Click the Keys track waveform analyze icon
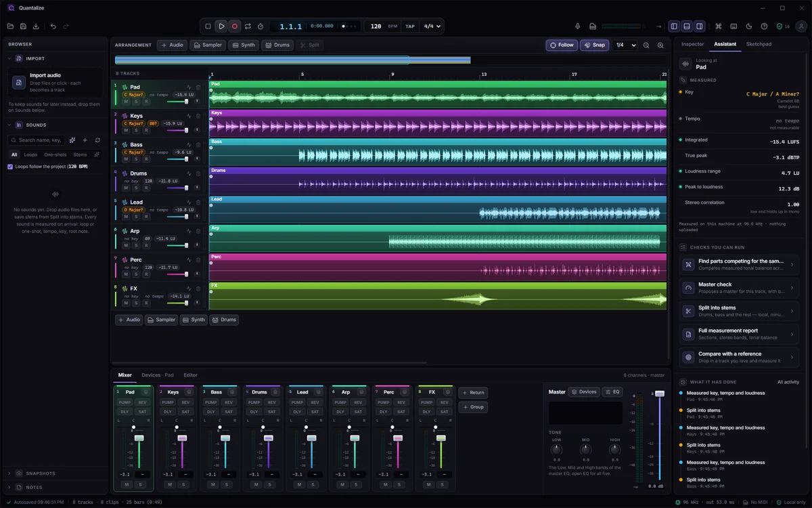Image resolution: width=812 pixels, height=508 pixels. 189,116
